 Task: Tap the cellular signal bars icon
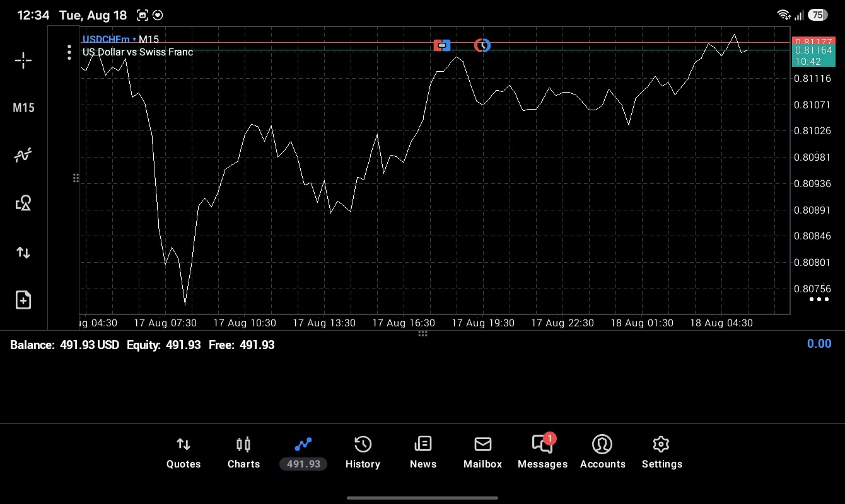coord(799,14)
